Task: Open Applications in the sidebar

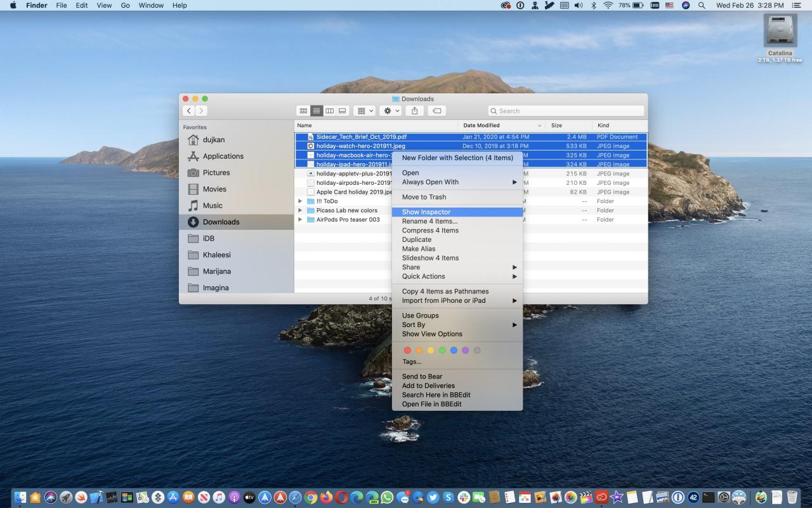Action: [x=223, y=156]
